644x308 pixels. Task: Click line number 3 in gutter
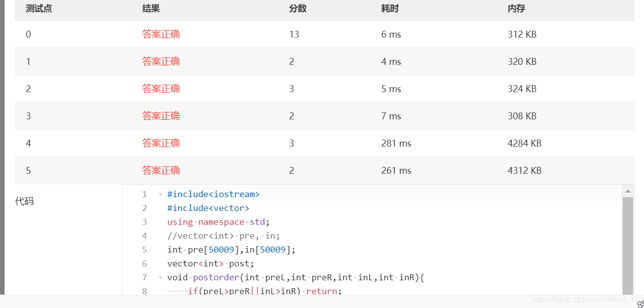[144, 222]
